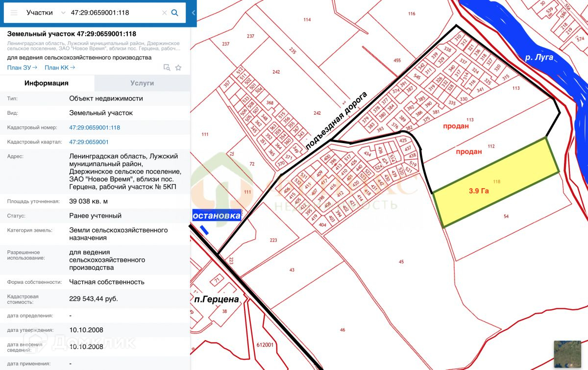Viewport: 588px width, 370px height.
Task: Click parcel number 114 at the map top
Action: pyautogui.click(x=307, y=20)
